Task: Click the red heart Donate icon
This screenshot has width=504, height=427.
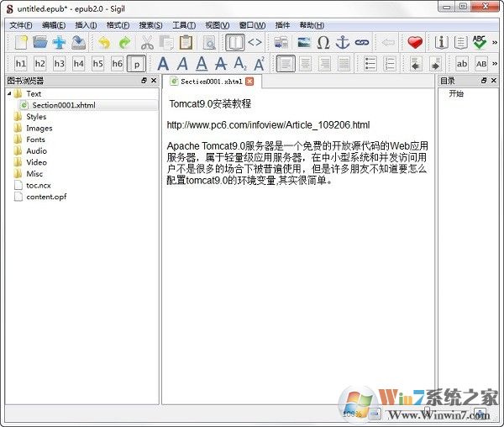Action: click(x=415, y=42)
